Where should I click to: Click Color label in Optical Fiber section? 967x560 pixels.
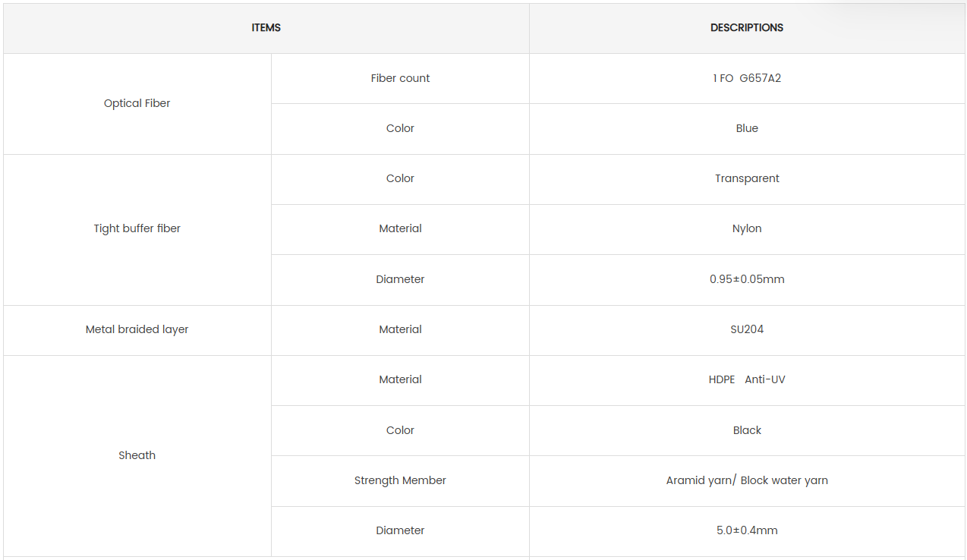[400, 129]
